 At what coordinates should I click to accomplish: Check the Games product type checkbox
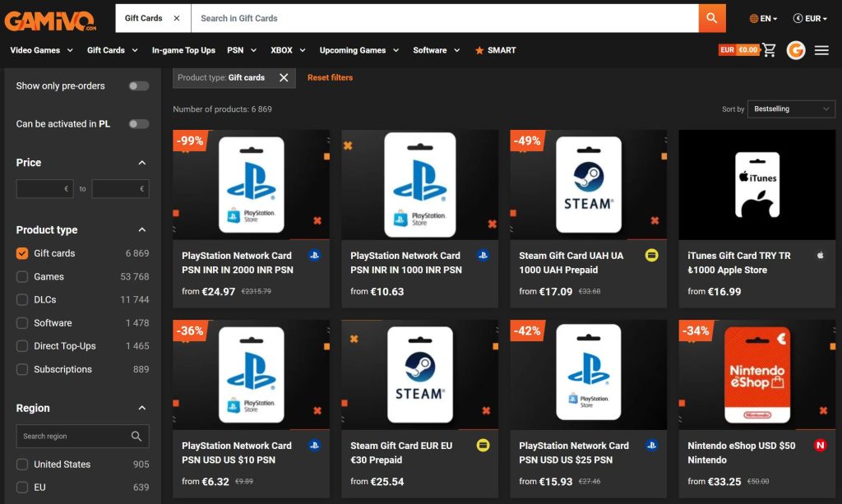pyautogui.click(x=22, y=277)
